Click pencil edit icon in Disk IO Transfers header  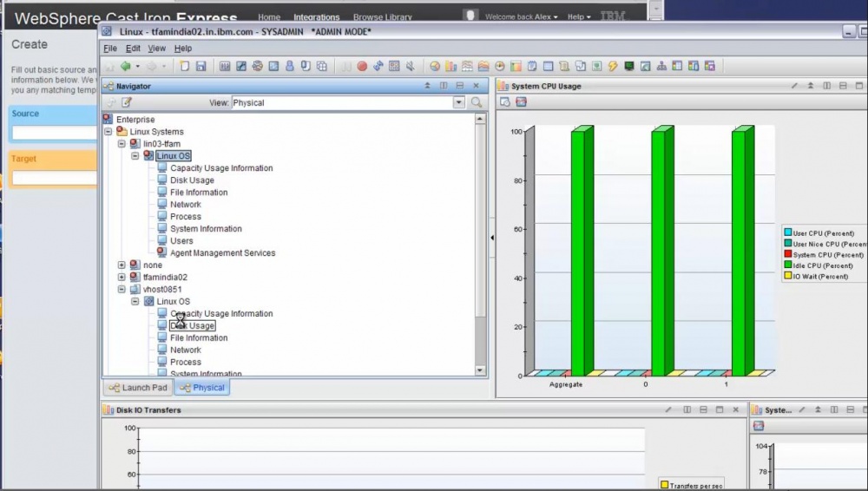668,409
